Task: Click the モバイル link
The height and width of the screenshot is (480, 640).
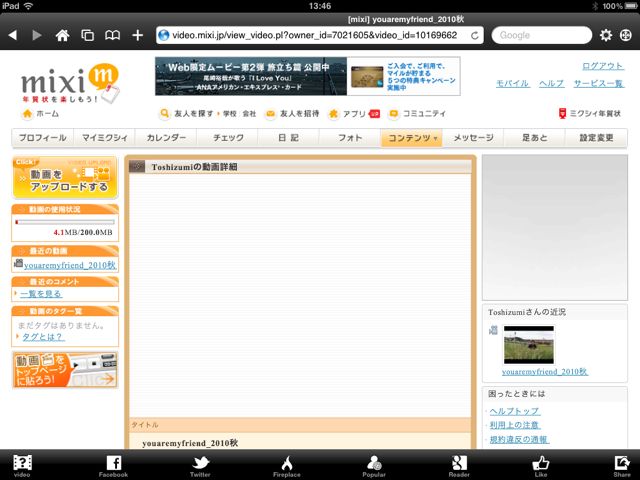Action: 513,84
